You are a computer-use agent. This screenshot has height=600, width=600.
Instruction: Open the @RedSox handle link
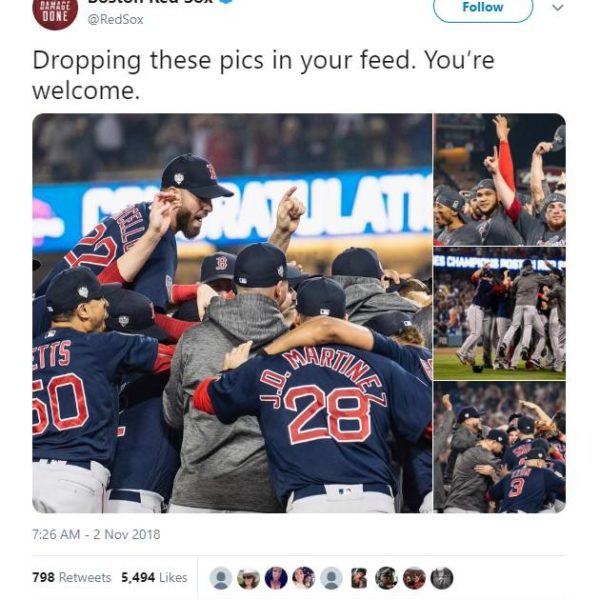(116, 20)
